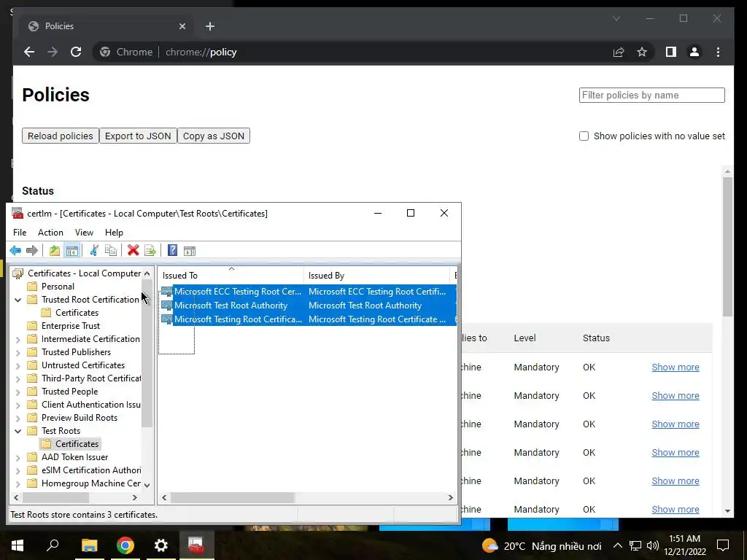Click the Filter policies by name field

(x=651, y=96)
